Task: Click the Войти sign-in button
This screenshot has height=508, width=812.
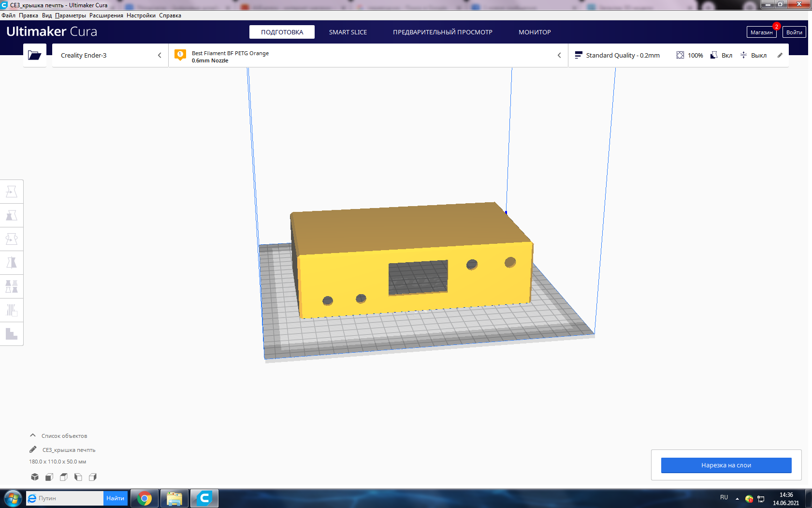Action: (794, 32)
